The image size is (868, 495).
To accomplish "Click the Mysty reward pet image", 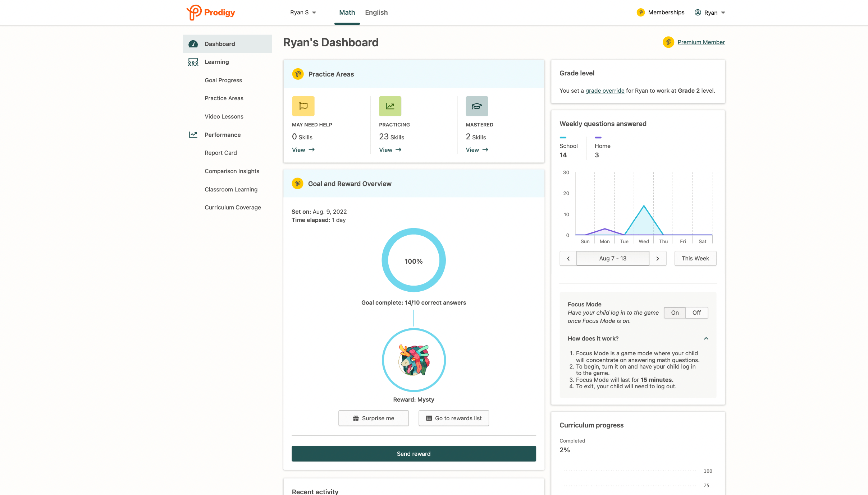I will click(x=414, y=360).
